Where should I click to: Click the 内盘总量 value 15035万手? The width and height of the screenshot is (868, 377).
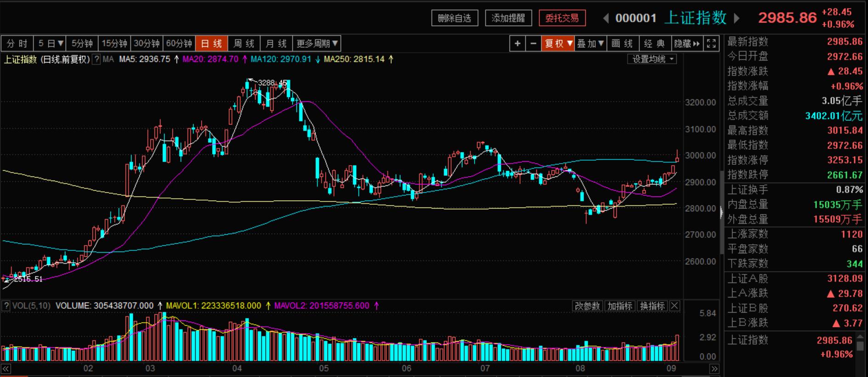(x=838, y=205)
